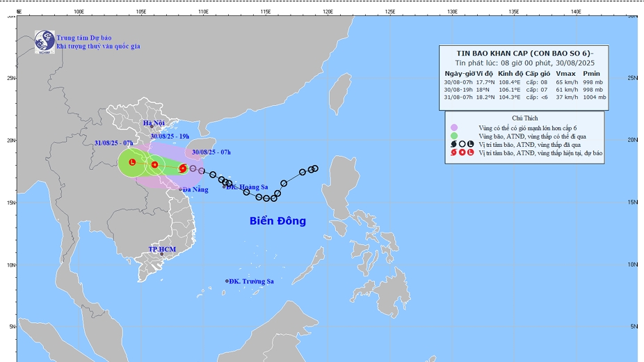Click the black storm symbol in legend

pyautogui.click(x=454, y=143)
